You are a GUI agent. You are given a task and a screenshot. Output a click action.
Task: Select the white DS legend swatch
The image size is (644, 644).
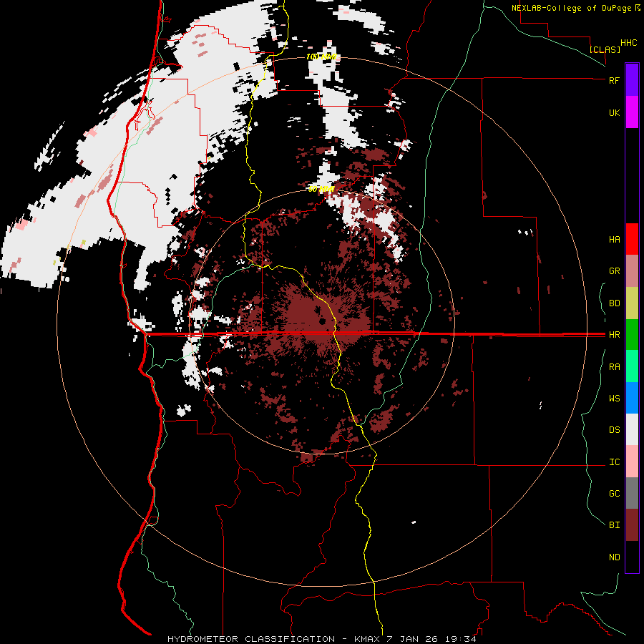tap(632, 429)
